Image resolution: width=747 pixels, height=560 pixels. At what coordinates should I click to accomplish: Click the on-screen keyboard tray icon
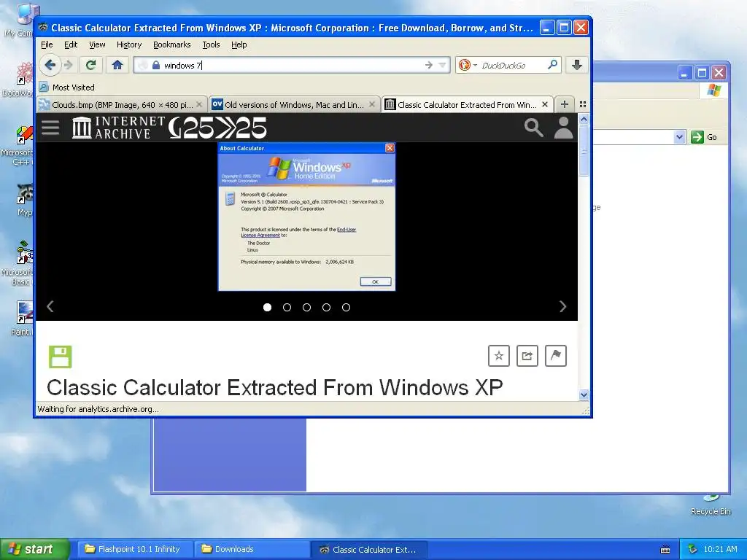click(x=665, y=550)
